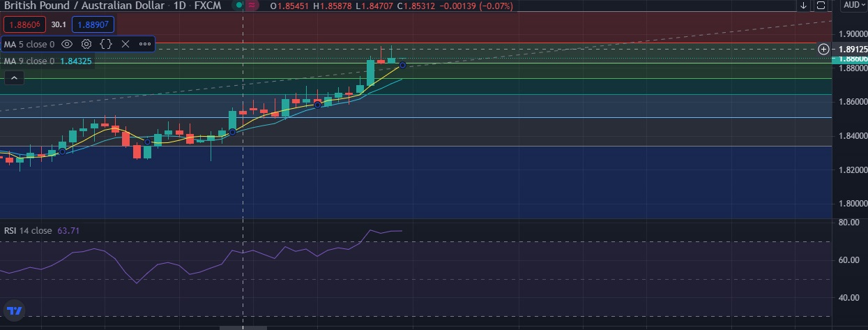This screenshot has height=330, width=868.
Task: Remove the MA 5 indicator
Action: [125, 43]
